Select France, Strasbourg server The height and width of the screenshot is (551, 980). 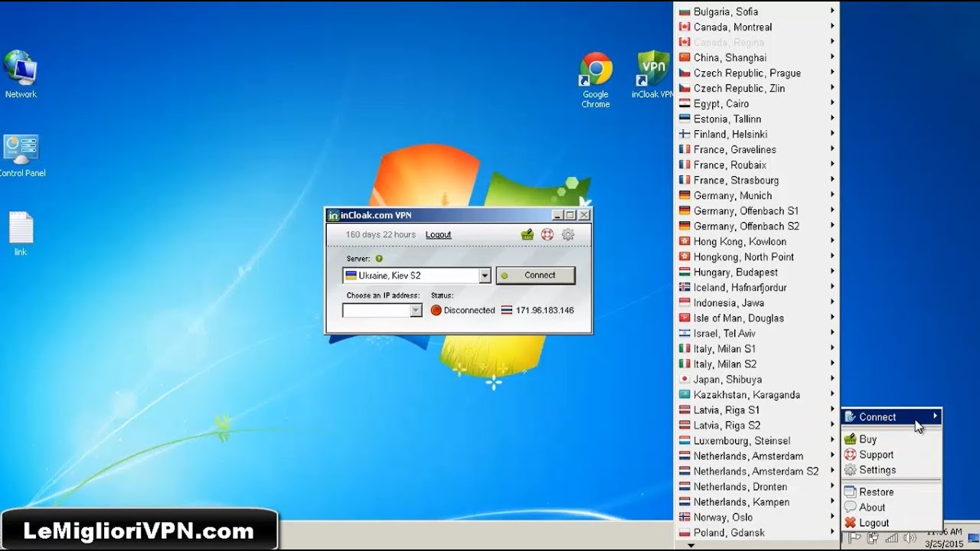(x=756, y=180)
